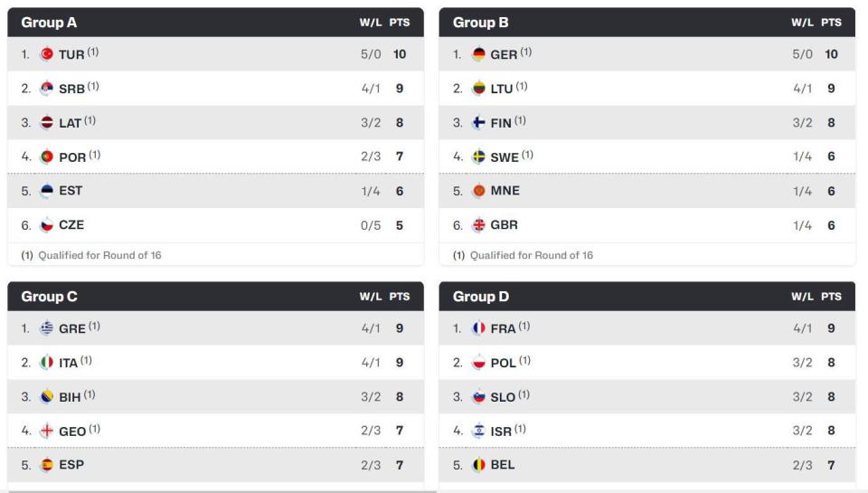868x493 pixels.
Task: Click Turkey flag icon in Group A
Action: [47, 53]
